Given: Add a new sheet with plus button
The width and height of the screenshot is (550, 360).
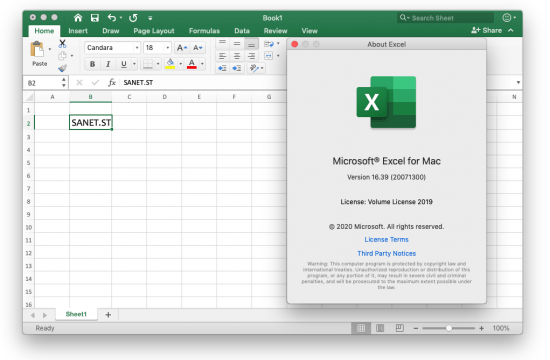Looking at the screenshot, I should (108, 315).
